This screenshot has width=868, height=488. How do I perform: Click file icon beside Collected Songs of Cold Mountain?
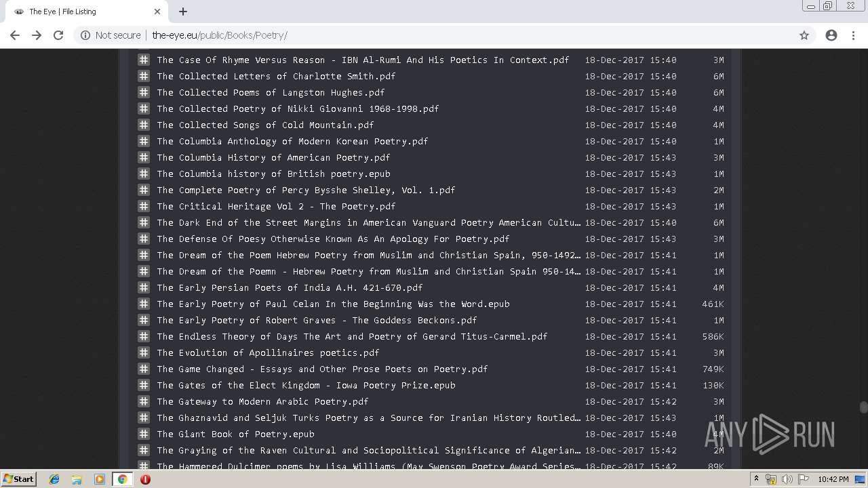[144, 125]
